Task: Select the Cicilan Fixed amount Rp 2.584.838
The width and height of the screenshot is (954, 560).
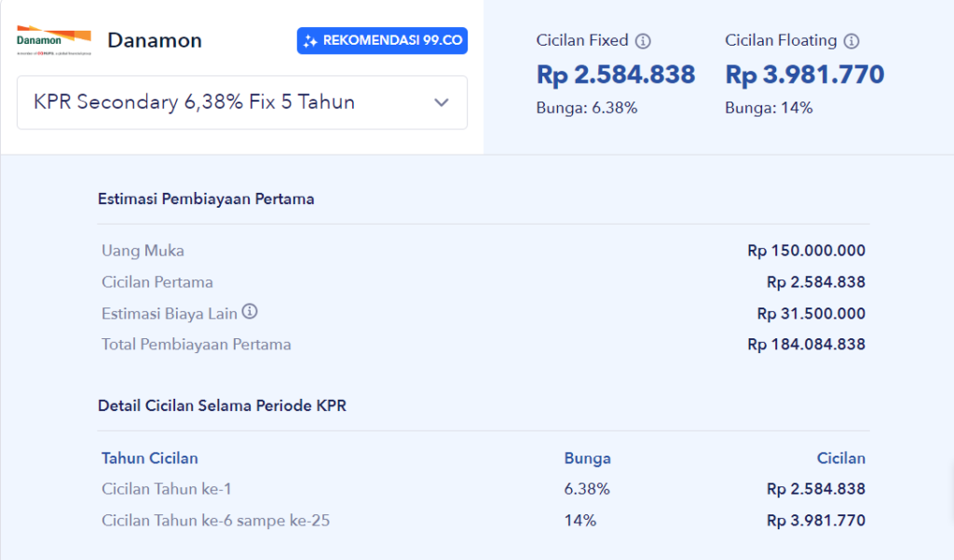Action: coord(616,75)
